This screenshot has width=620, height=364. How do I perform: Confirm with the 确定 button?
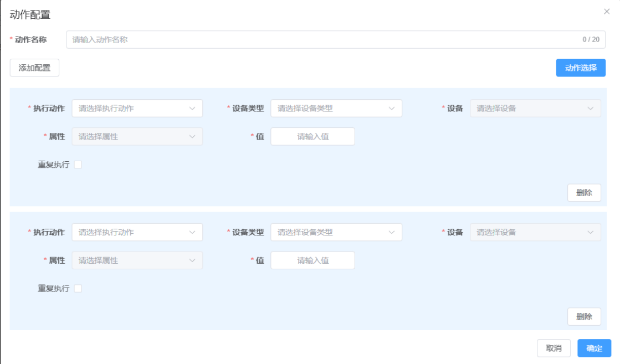(x=595, y=348)
